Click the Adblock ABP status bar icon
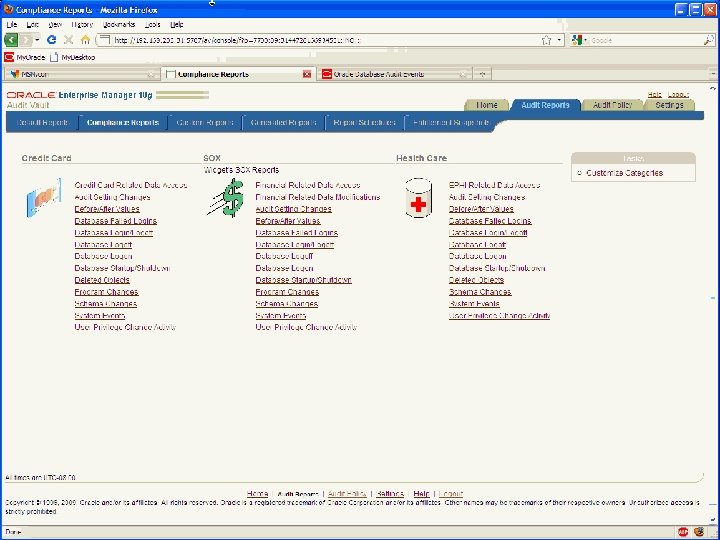The width and height of the screenshot is (720, 540). pyautogui.click(x=683, y=532)
